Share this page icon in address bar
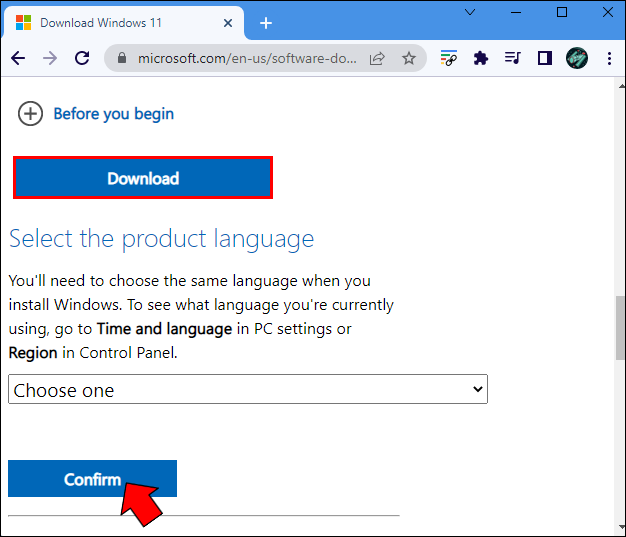 pyautogui.click(x=377, y=58)
